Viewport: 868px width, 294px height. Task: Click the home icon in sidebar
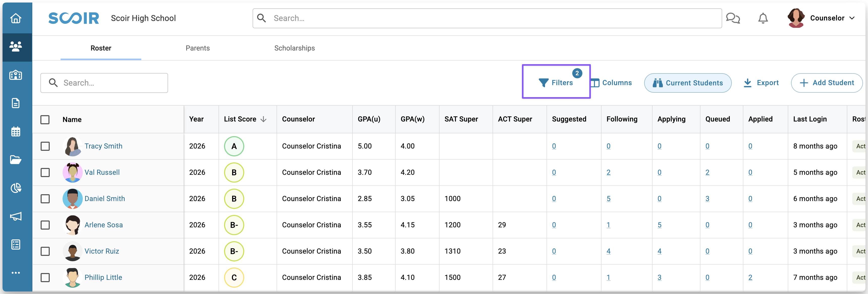16,18
